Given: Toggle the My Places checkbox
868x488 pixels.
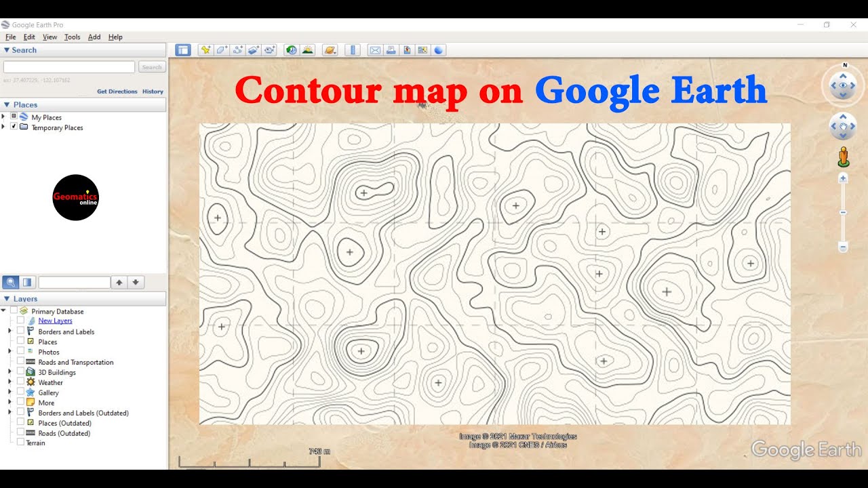Looking at the screenshot, I should pyautogui.click(x=14, y=117).
